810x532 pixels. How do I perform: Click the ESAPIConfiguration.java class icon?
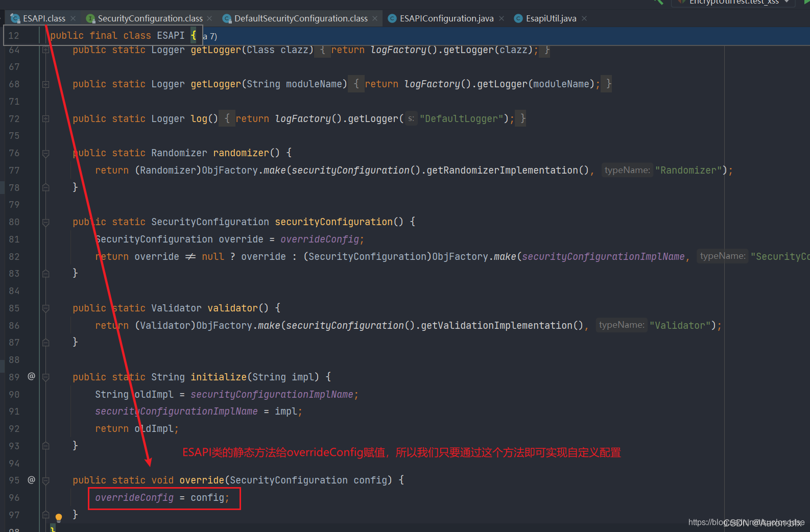(392, 18)
